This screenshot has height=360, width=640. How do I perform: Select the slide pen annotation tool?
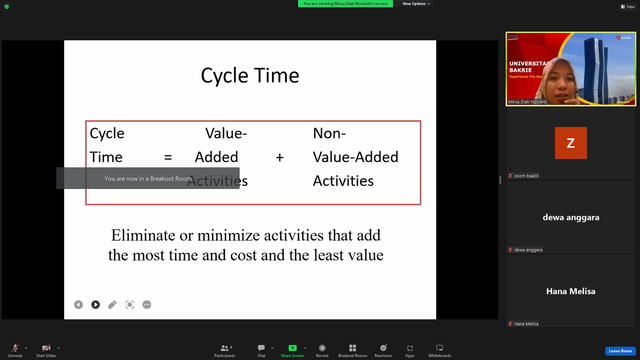click(112, 304)
